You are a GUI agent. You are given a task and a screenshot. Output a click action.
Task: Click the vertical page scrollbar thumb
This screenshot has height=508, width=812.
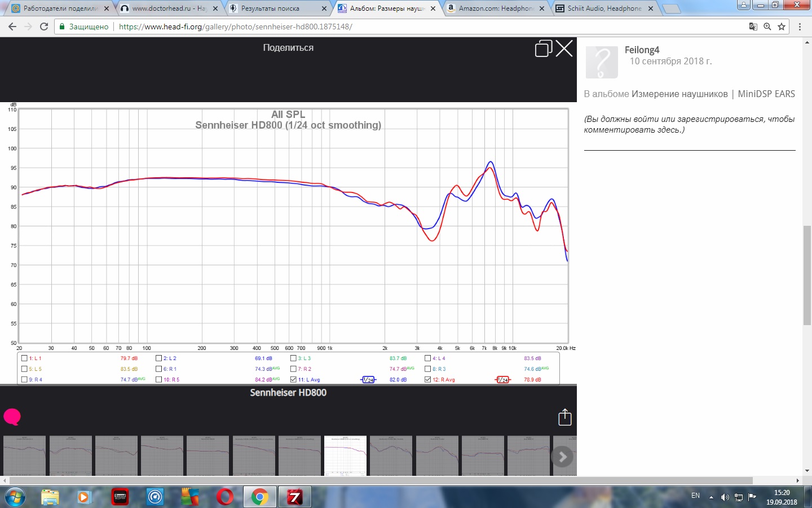point(807,275)
